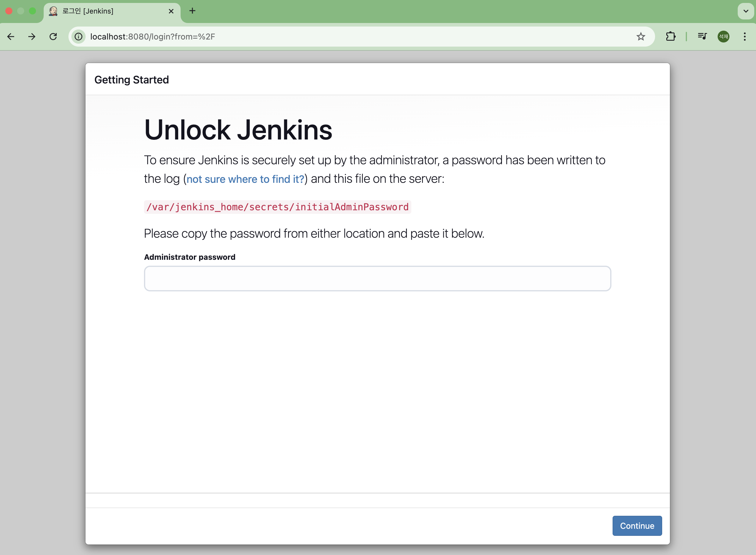Open Chrome three-dot menu
Viewport: 756px width, 555px height.
pyautogui.click(x=744, y=36)
